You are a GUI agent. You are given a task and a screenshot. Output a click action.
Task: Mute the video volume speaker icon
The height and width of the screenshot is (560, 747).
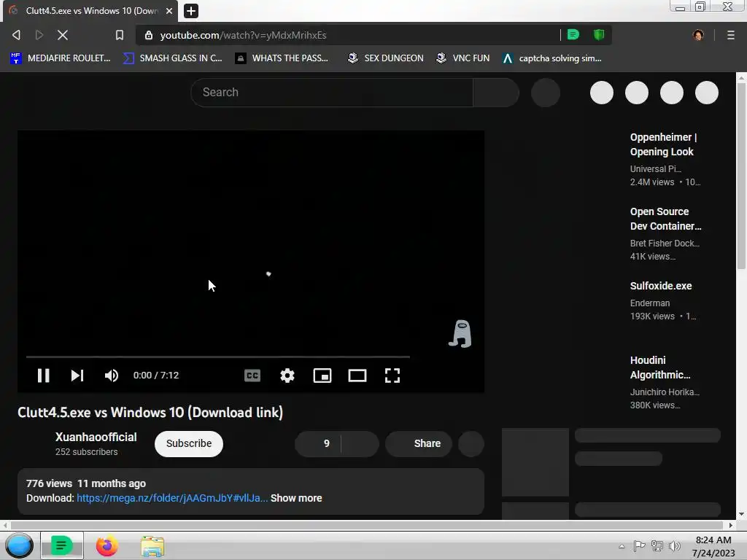pos(112,376)
